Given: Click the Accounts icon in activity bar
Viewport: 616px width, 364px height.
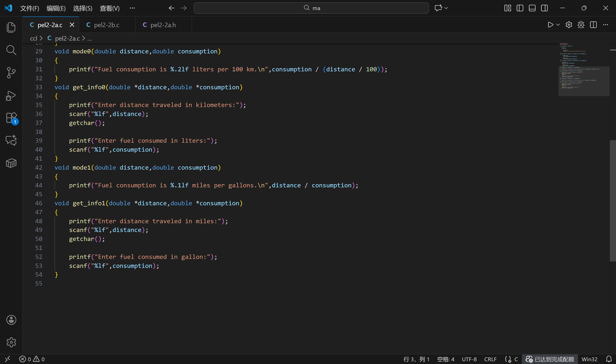Looking at the screenshot, I should [11, 320].
